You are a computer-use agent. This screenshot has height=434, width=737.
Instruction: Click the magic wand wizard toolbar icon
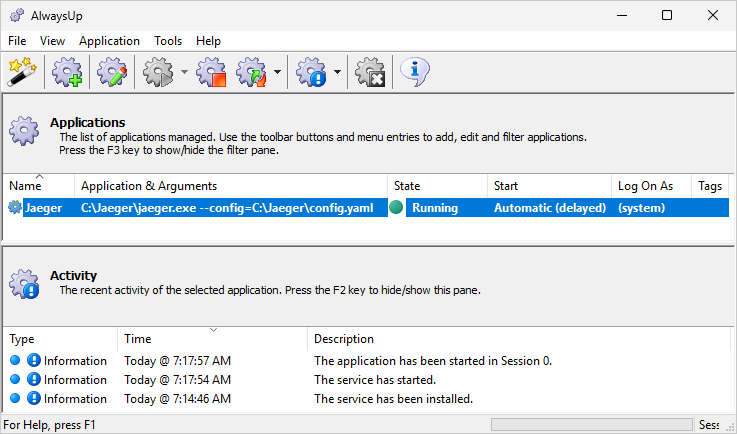[x=22, y=72]
